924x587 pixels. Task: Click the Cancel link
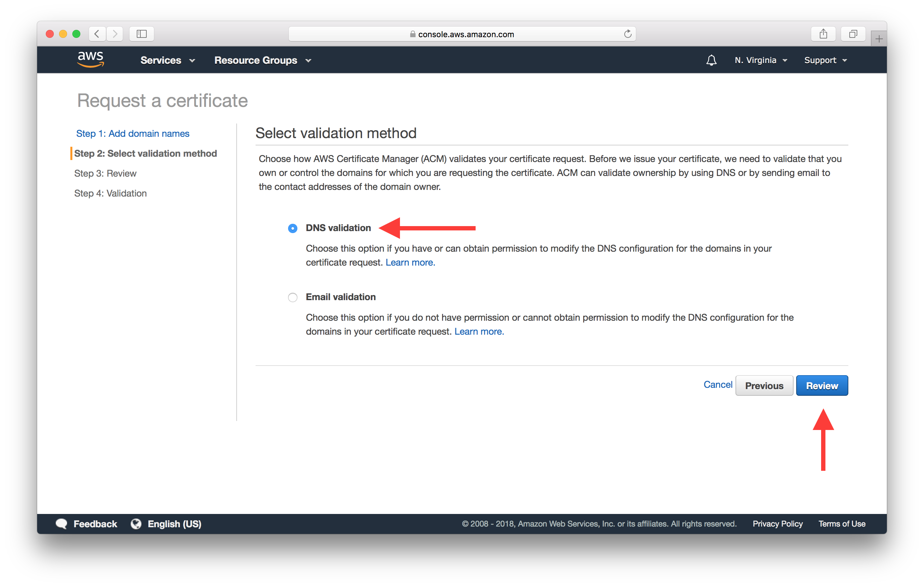click(718, 384)
